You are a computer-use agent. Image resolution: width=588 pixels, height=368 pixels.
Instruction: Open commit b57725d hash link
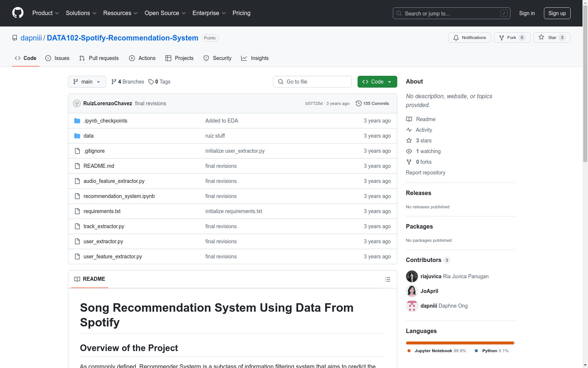(314, 103)
